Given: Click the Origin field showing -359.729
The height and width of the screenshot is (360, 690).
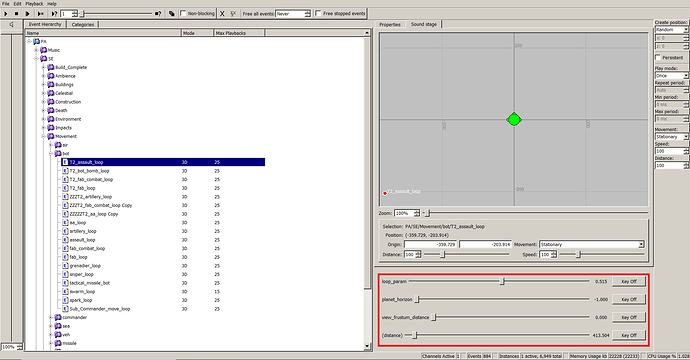Looking at the screenshot, I should 430,244.
